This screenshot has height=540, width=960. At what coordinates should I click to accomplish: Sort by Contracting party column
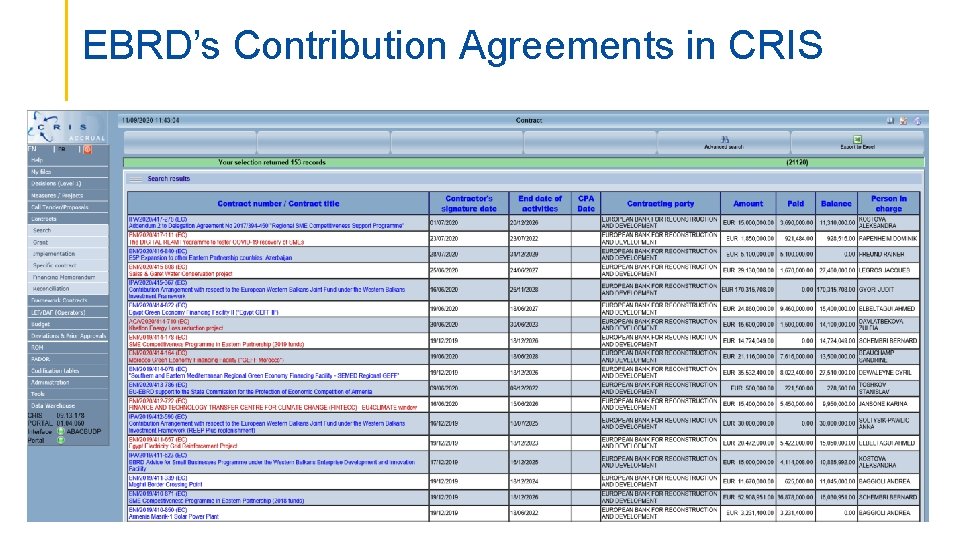coord(661,203)
